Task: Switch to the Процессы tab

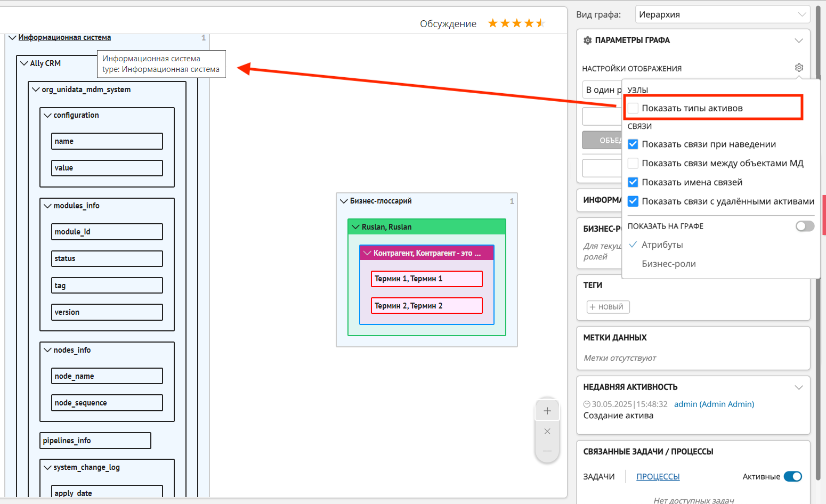Action: point(658,477)
